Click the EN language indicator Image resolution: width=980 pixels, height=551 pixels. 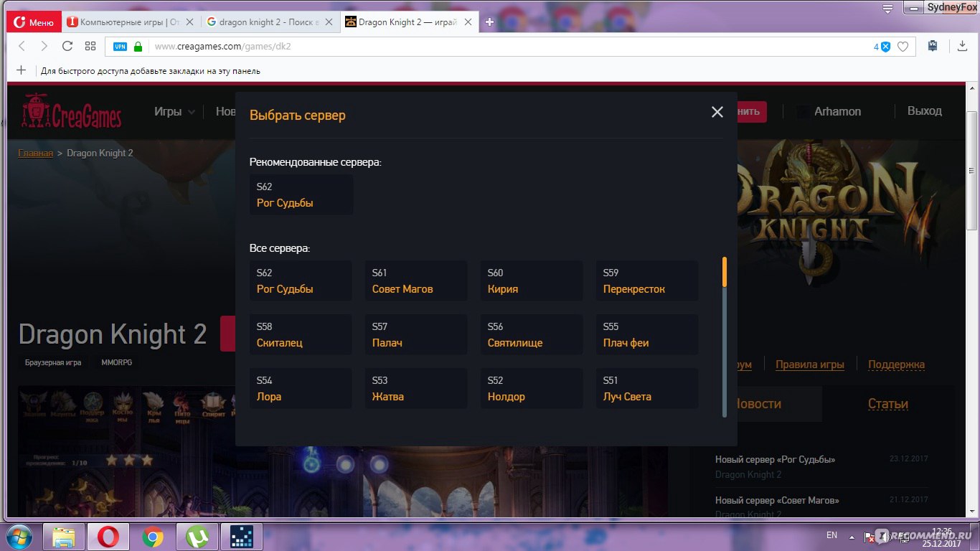(x=831, y=535)
